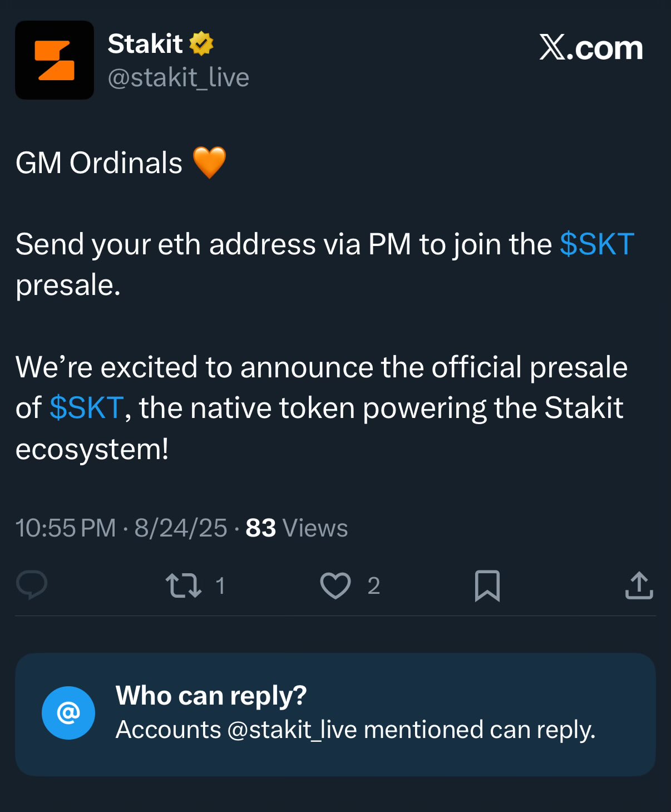Screen dimensions: 671x812
Task: Click the gold verified badge
Action: coord(201,43)
